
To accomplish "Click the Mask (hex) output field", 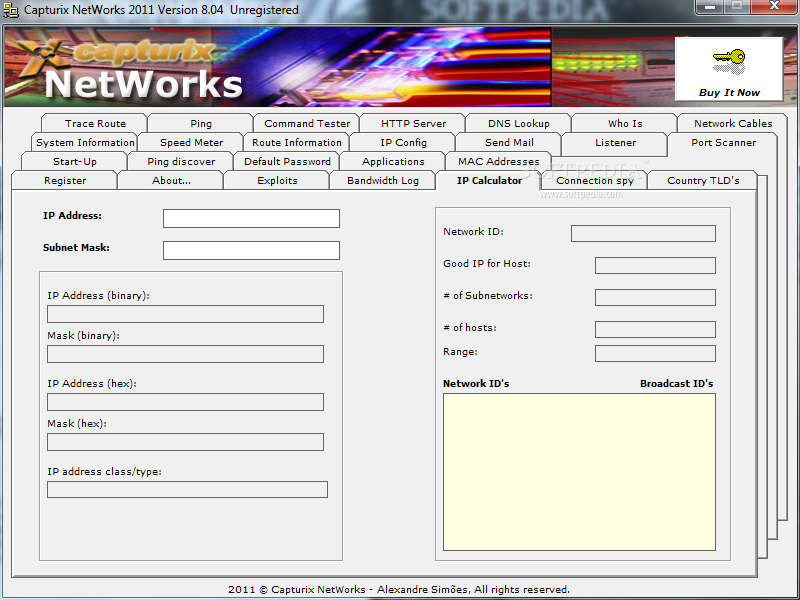I will 185,442.
